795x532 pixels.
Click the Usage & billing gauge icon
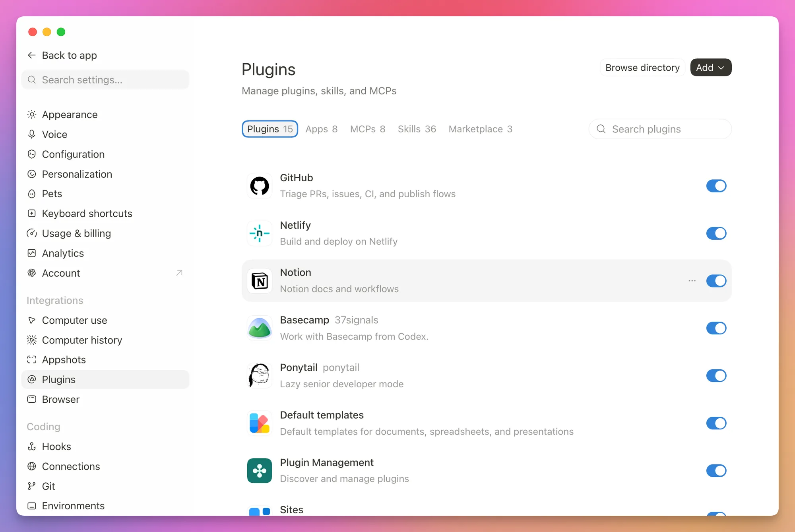(x=32, y=233)
